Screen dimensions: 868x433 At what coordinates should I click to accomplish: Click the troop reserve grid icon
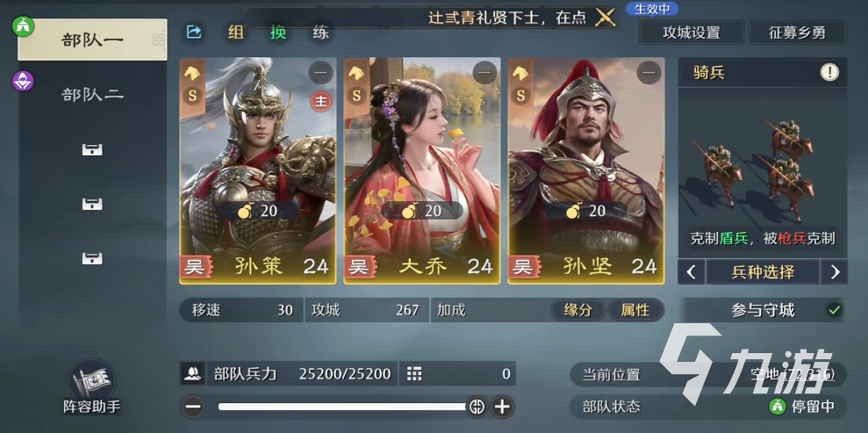click(414, 374)
